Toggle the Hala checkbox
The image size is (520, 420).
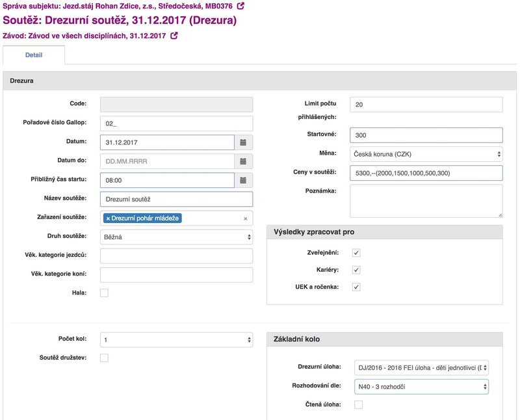click(105, 293)
